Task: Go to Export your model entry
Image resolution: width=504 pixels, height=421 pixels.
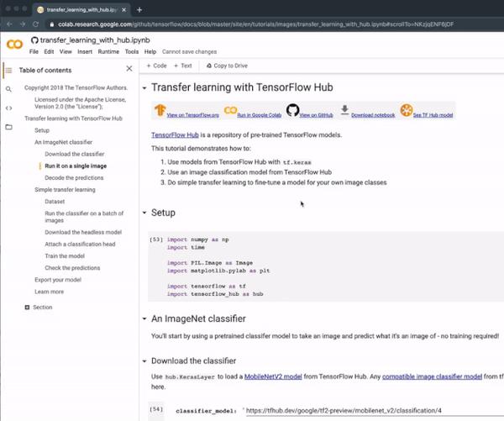Action: pos(58,280)
